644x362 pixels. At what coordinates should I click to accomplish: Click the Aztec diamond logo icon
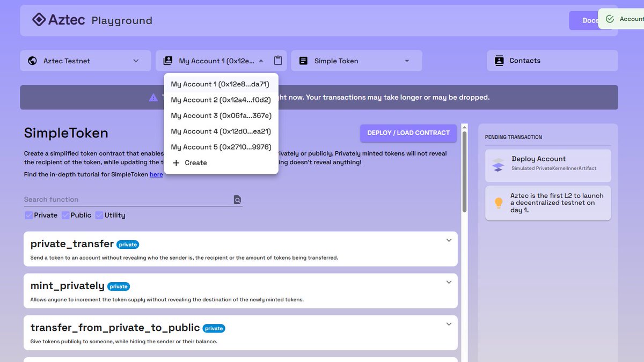pos(39,20)
